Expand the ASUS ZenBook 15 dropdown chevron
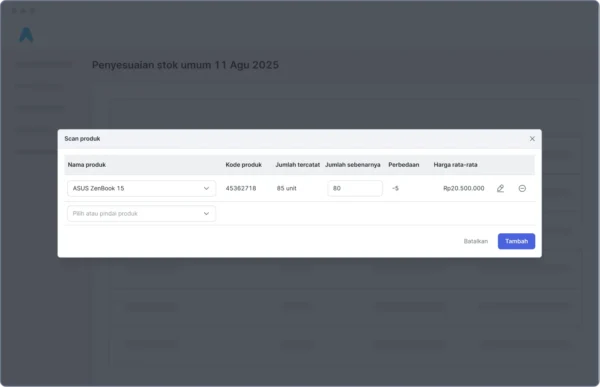Screen dimensions: 600x387 tap(206, 188)
